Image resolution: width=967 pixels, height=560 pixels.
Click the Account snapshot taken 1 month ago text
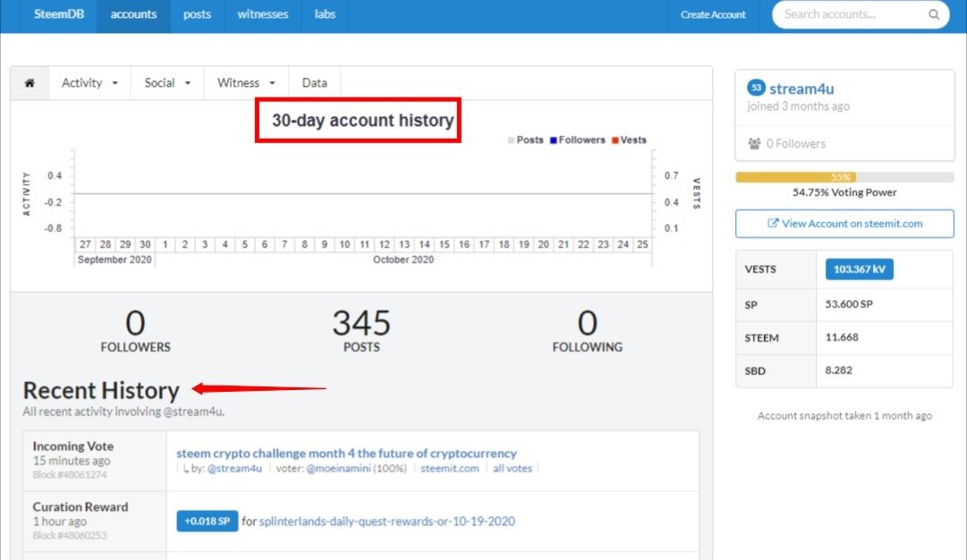point(844,416)
